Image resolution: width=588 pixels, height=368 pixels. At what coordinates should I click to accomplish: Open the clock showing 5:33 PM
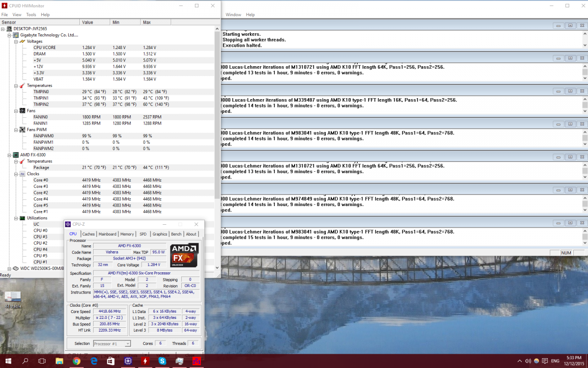573,361
